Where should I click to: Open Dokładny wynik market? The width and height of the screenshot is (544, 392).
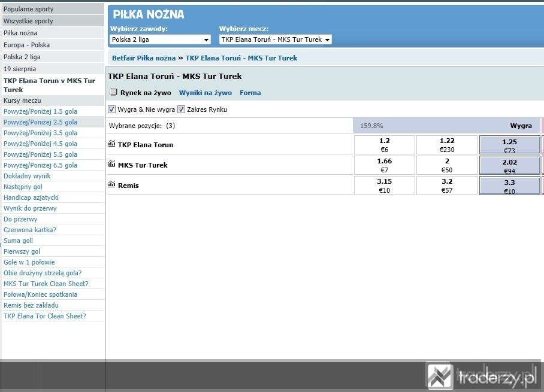(27, 176)
